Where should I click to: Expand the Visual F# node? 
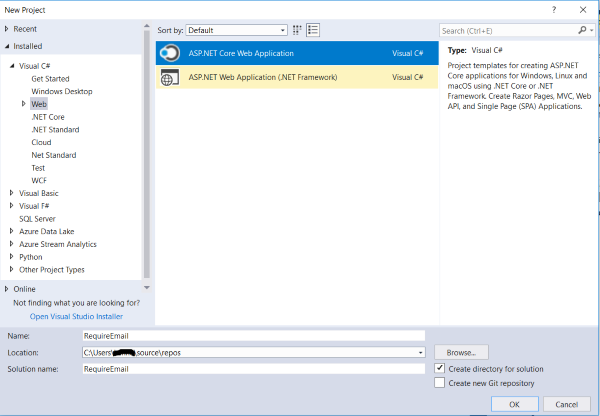[11, 206]
